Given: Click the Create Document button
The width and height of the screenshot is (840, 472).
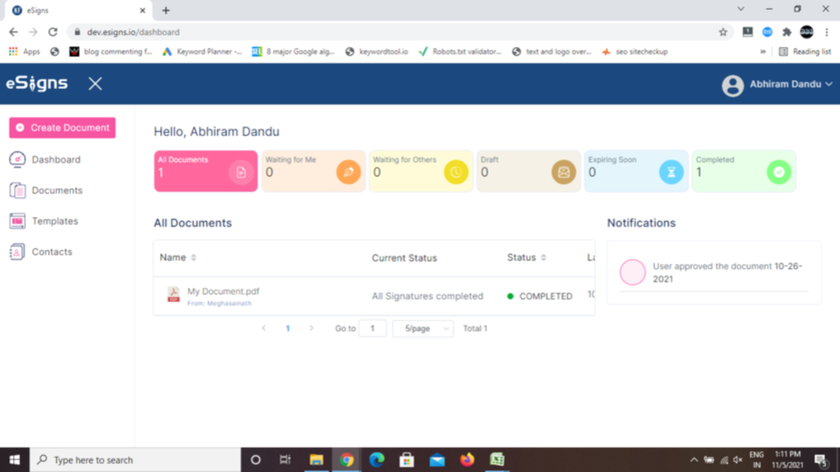Looking at the screenshot, I should pos(62,128).
